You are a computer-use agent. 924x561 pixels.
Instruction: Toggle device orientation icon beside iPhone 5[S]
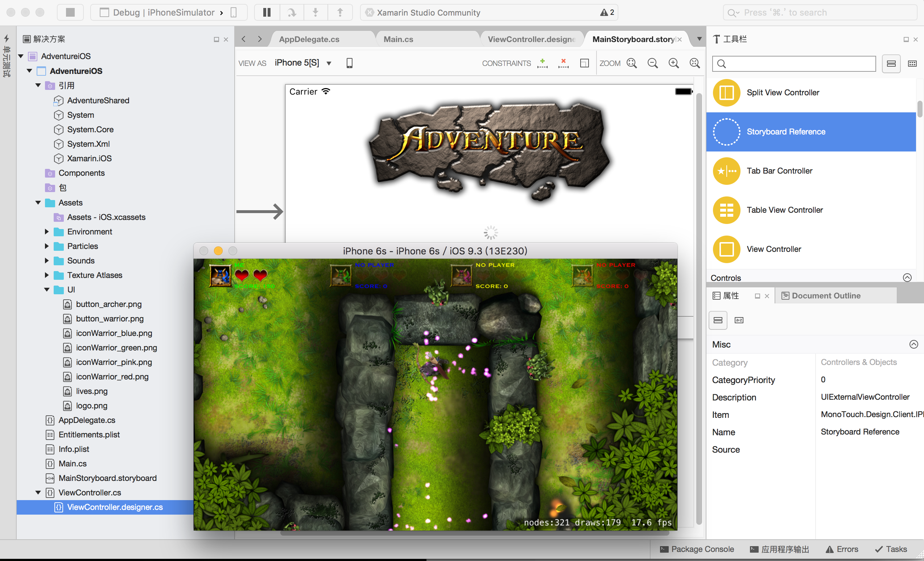click(349, 63)
